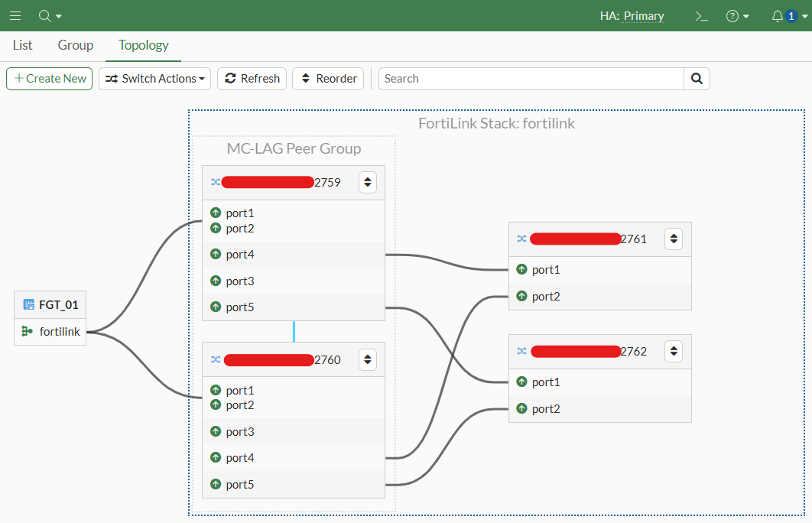Click the help question mark icon
Screen dimensions: 812x523
[732, 17]
